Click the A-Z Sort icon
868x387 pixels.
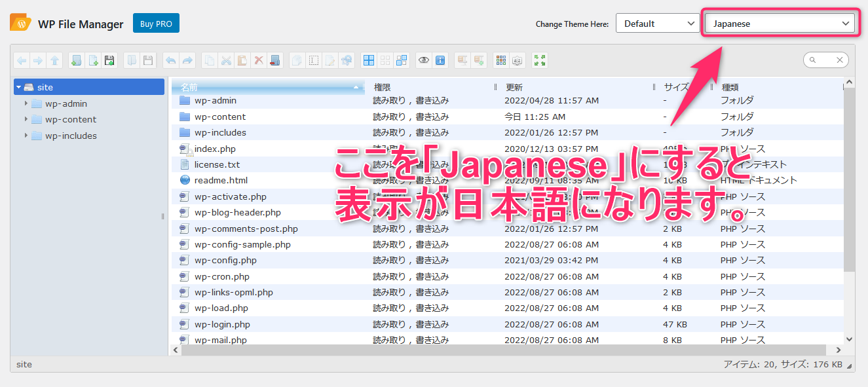tap(518, 60)
